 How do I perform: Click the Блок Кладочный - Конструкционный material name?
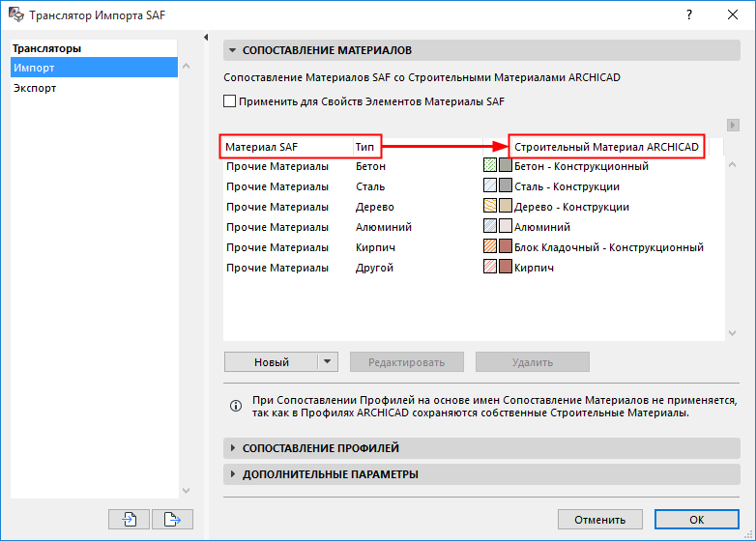609,247
